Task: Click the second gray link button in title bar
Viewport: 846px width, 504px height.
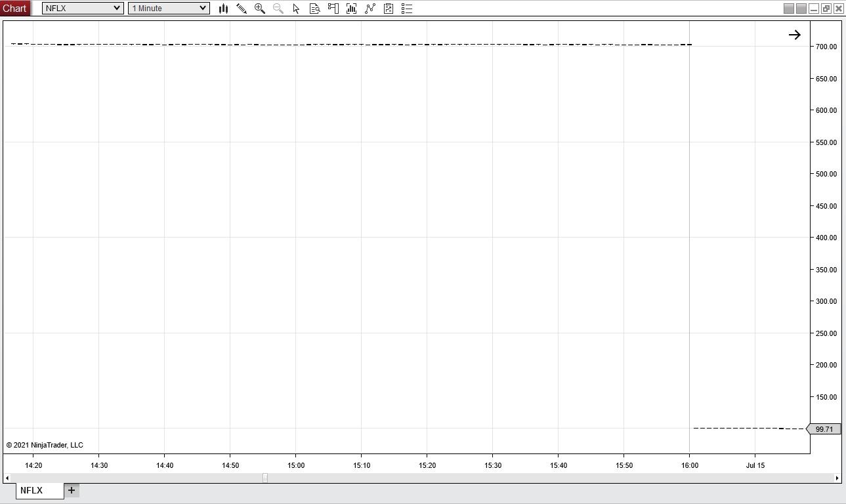Action: [x=801, y=9]
